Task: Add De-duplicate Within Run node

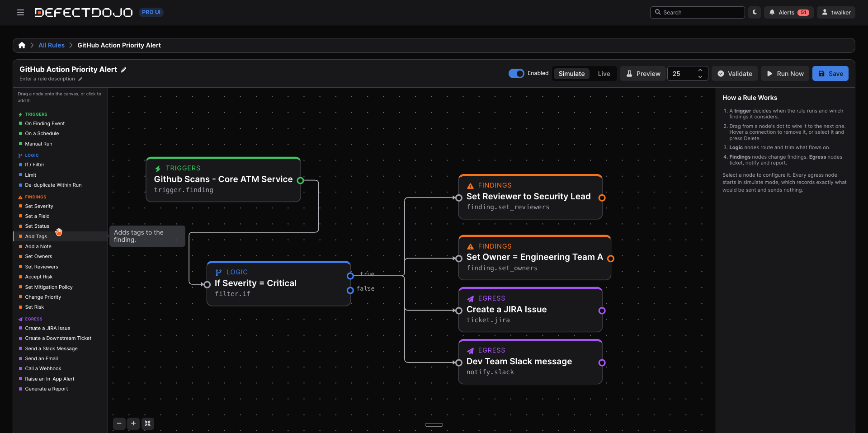Action: tap(61, 185)
